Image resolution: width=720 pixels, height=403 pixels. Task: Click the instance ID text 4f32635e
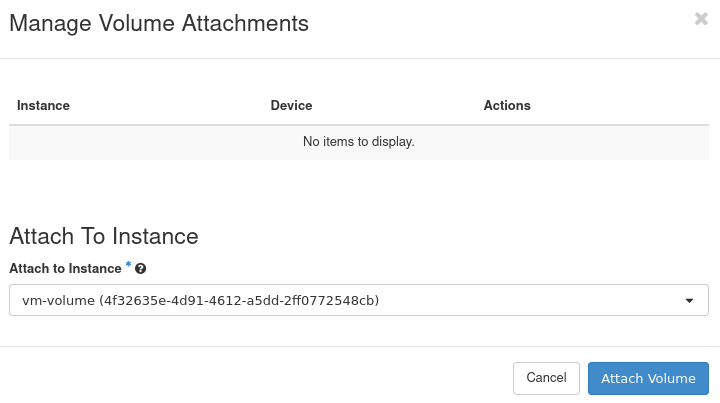pos(130,300)
